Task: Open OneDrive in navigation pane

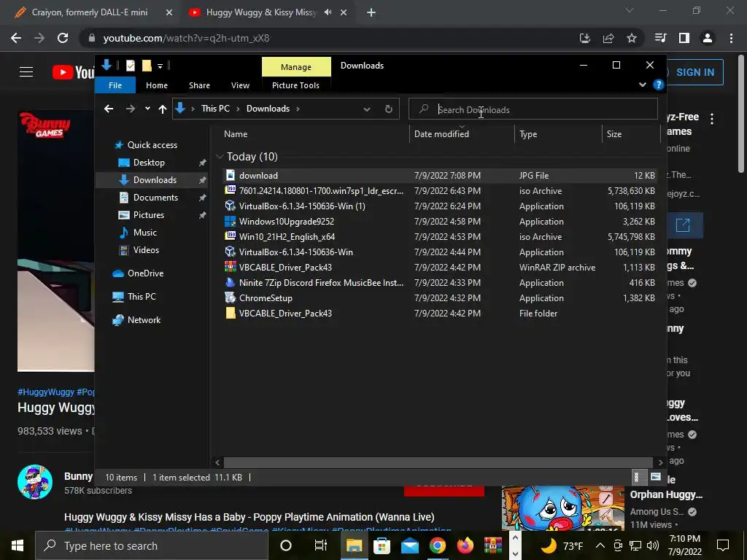Action: [x=145, y=273]
